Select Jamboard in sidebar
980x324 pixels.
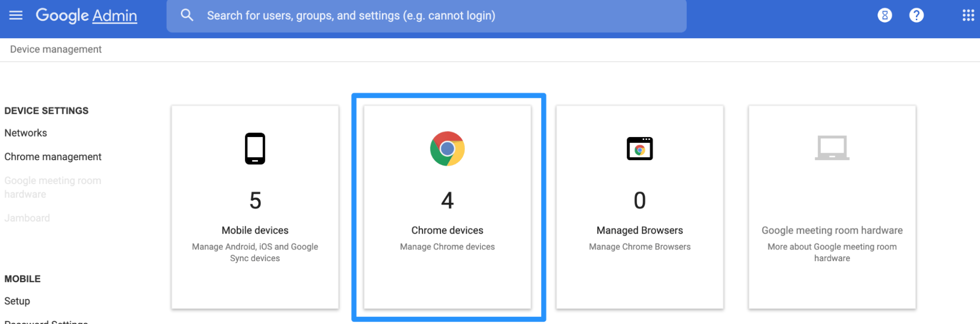(x=27, y=218)
